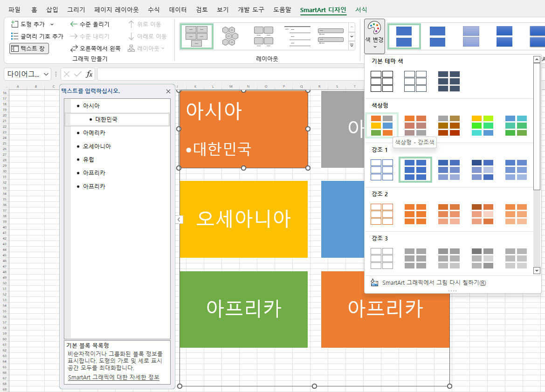The width and height of the screenshot is (545, 392).
Task: Close the text pane with X
Action: point(168,91)
